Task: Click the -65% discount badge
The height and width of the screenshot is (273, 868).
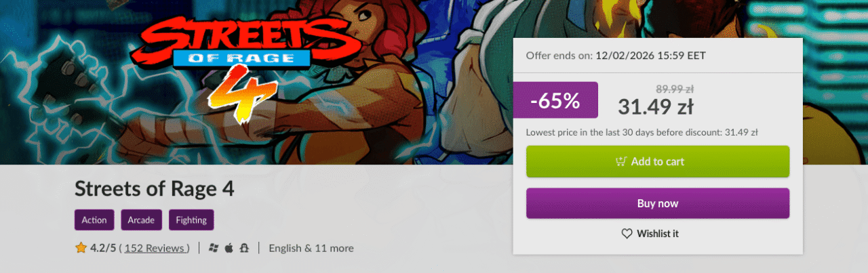Action: click(x=555, y=100)
